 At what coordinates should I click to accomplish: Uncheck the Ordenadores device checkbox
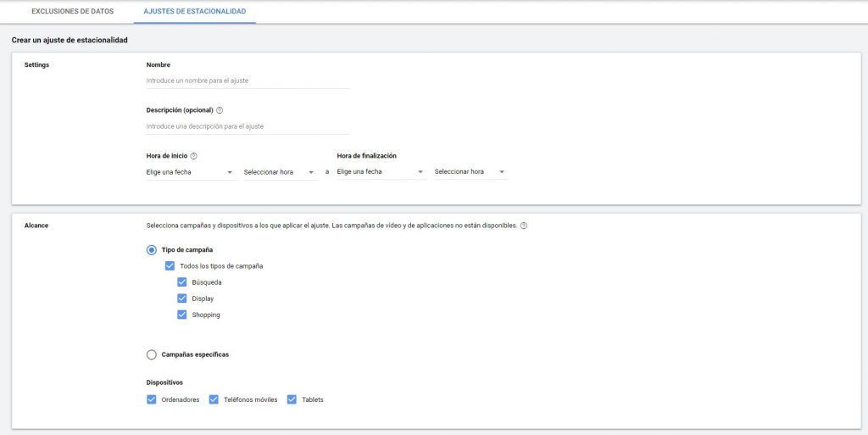click(152, 399)
